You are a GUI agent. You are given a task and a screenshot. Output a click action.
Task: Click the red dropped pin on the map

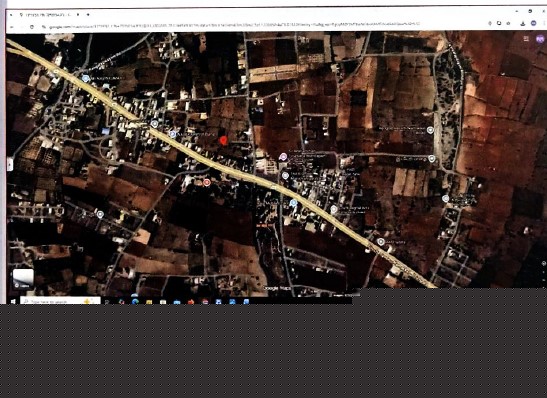[x=224, y=141]
